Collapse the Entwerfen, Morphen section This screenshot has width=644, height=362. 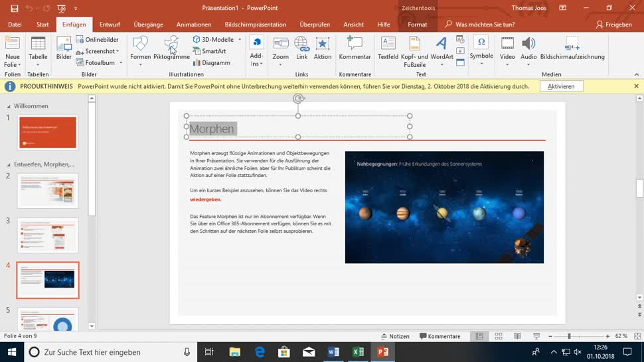tap(9, 164)
